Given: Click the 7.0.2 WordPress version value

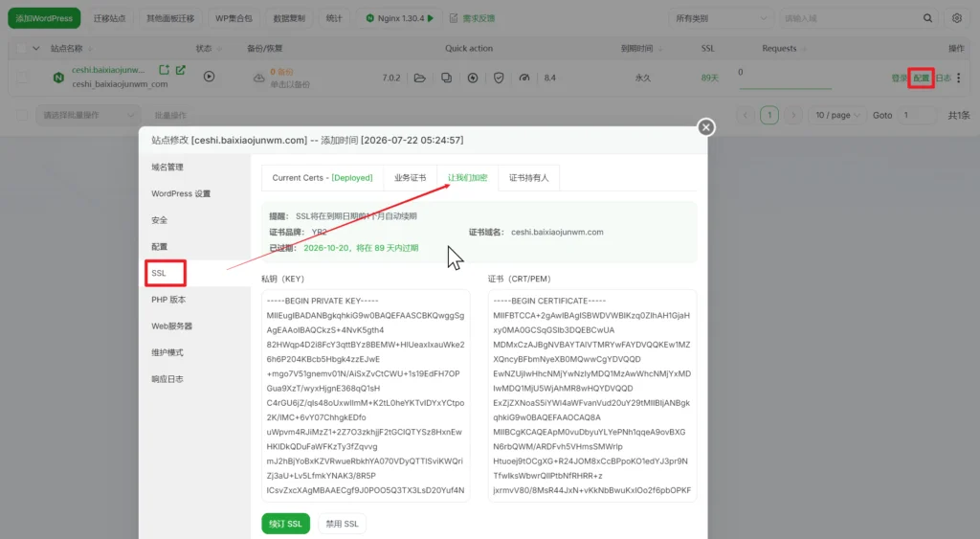Looking at the screenshot, I should 390,79.
